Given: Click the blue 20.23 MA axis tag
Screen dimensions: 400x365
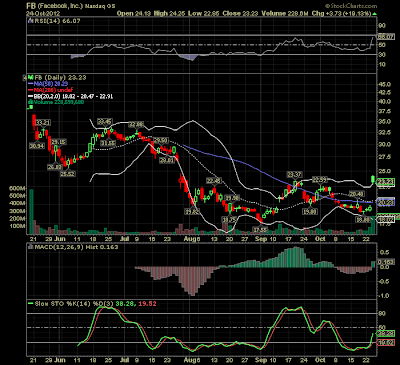Looking at the screenshot, I should click(385, 202).
